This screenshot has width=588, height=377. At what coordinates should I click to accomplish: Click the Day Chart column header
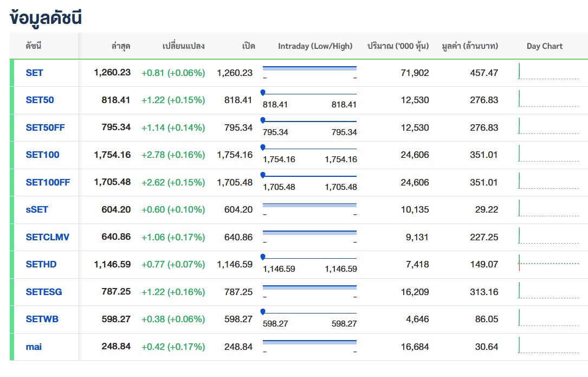[545, 46]
